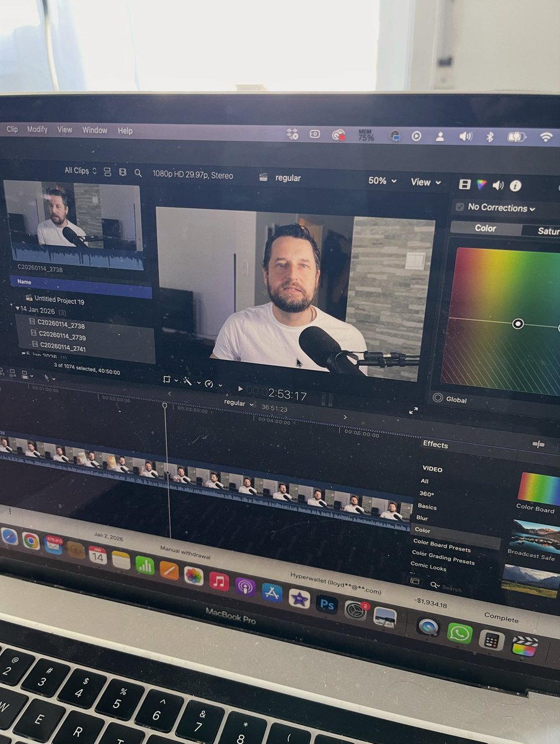Open the 50% zoom dropdown
The image size is (560, 744).
[x=382, y=180]
